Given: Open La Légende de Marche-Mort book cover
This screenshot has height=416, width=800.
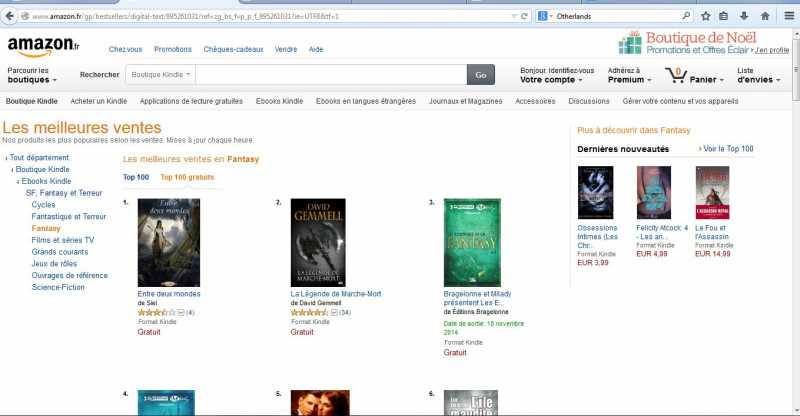Looking at the screenshot, I should click(318, 242).
